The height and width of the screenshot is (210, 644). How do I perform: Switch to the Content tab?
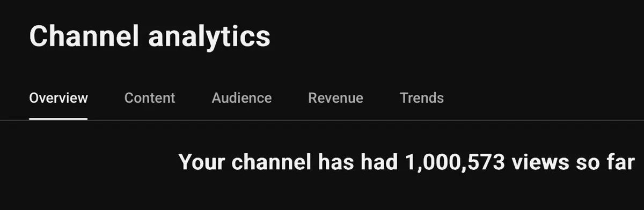(150, 98)
